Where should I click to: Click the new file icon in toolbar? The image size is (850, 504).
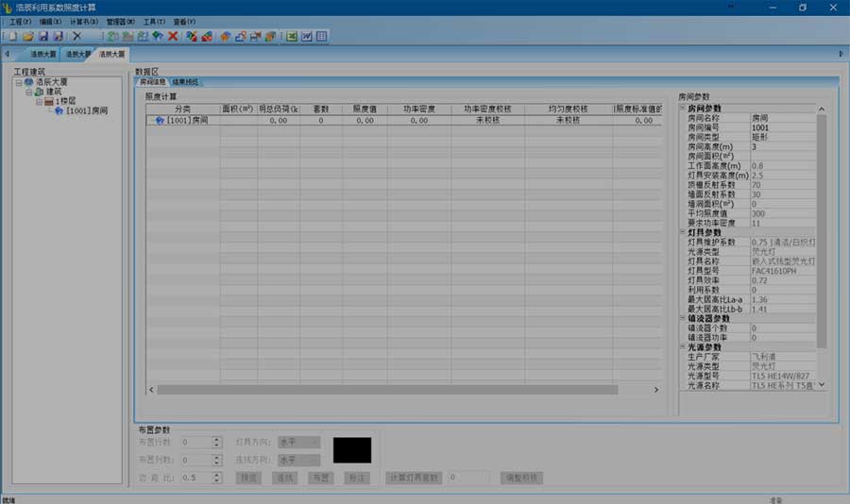[13, 36]
